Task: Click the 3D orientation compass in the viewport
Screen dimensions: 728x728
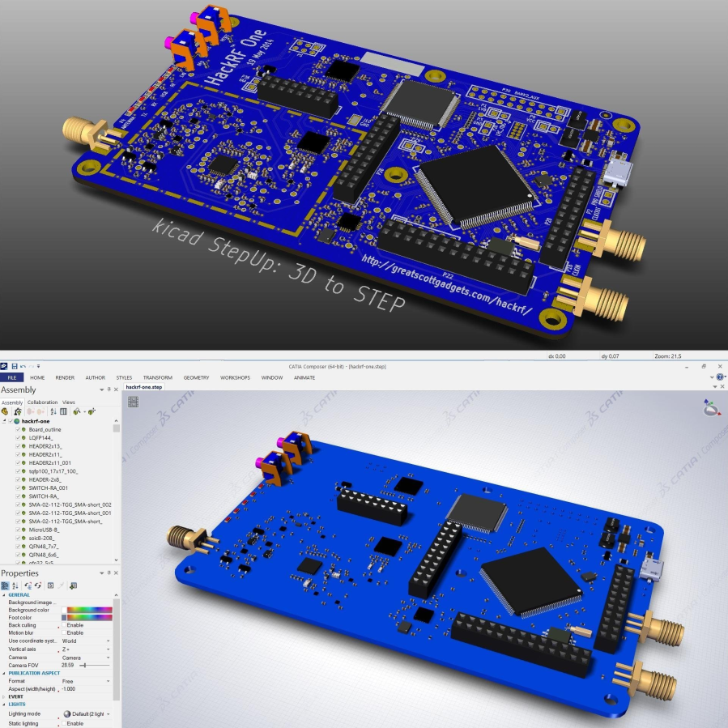Action: (x=711, y=409)
